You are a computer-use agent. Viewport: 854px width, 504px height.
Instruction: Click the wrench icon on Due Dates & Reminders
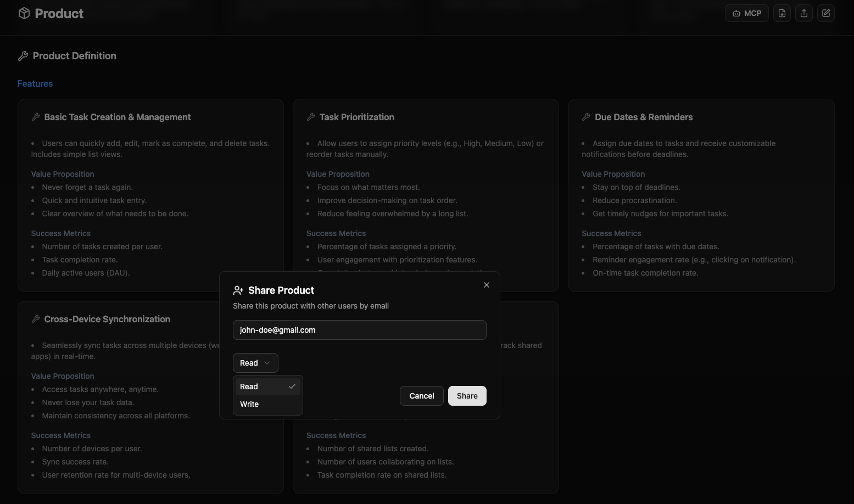click(x=586, y=116)
